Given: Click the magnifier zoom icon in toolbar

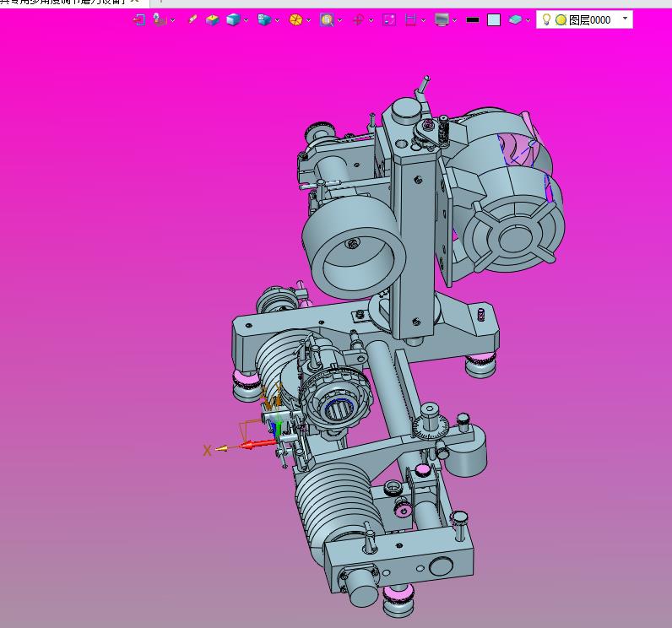Looking at the screenshot, I should (326, 19).
